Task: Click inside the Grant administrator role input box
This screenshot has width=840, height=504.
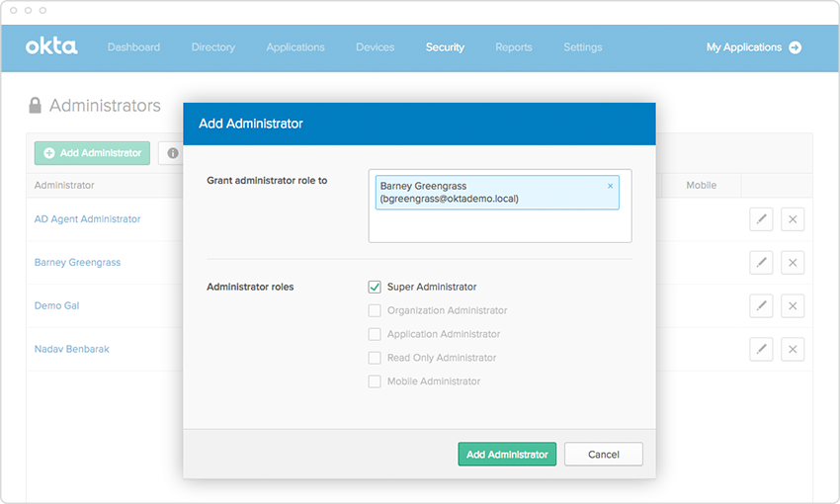Action: pyautogui.click(x=499, y=226)
